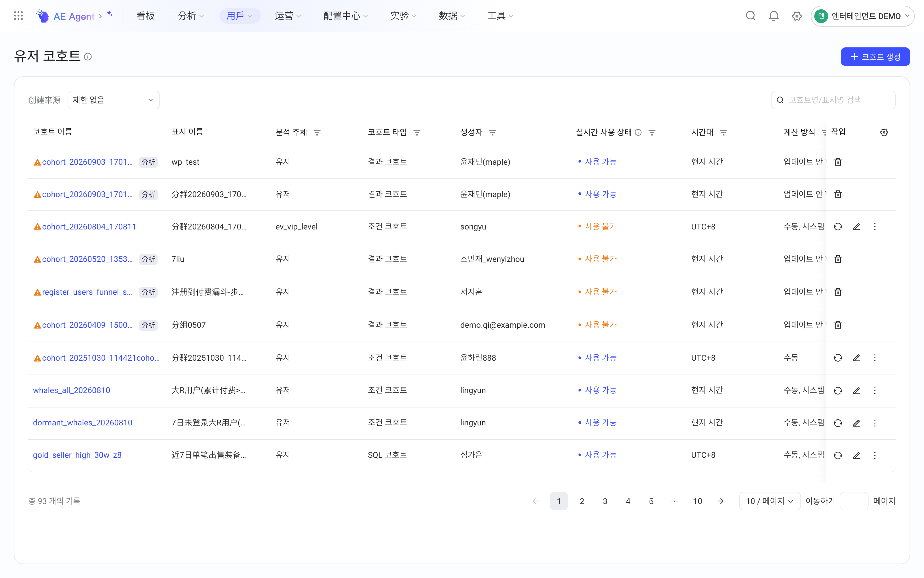
Task: Open the 用戶 menu
Action: pos(239,16)
